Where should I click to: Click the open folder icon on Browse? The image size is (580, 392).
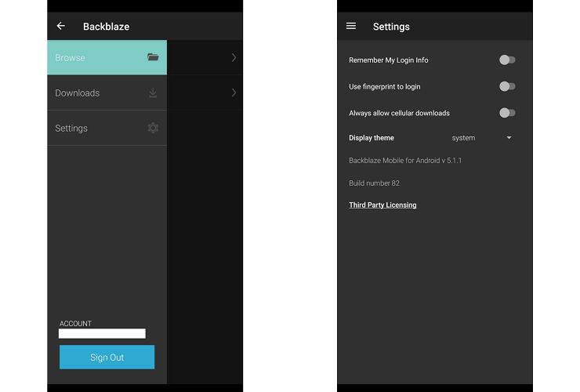[x=153, y=57]
